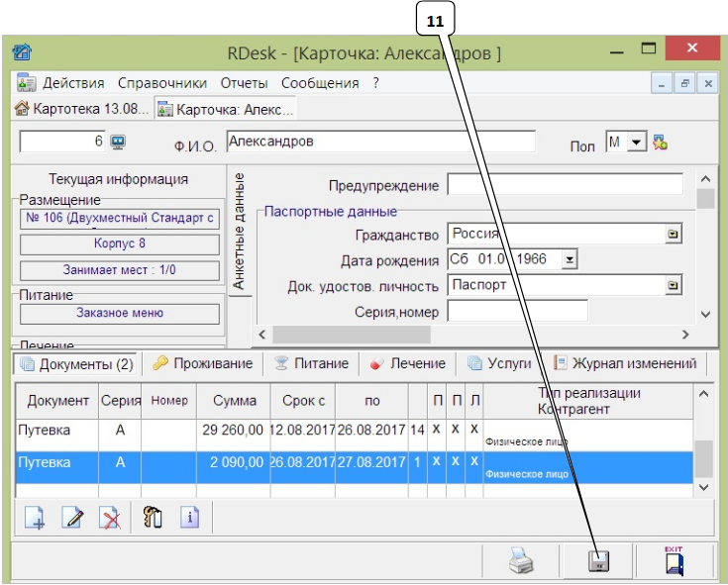
Task: Open the Журнал изменений tab
Action: click(x=626, y=363)
